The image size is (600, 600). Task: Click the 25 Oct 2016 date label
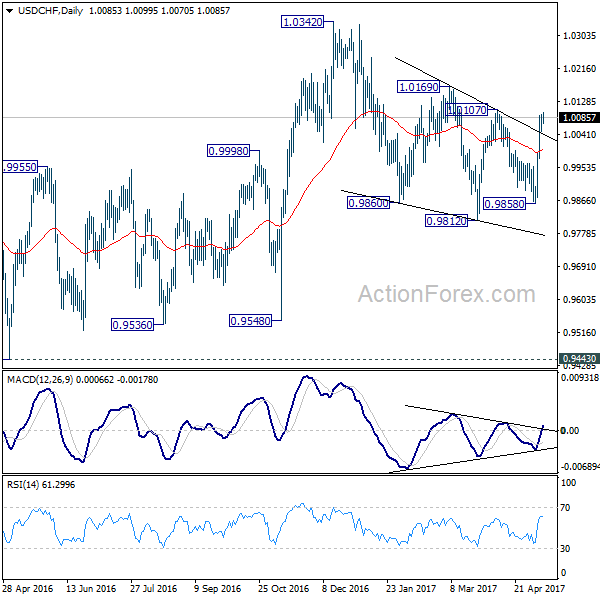click(x=283, y=588)
